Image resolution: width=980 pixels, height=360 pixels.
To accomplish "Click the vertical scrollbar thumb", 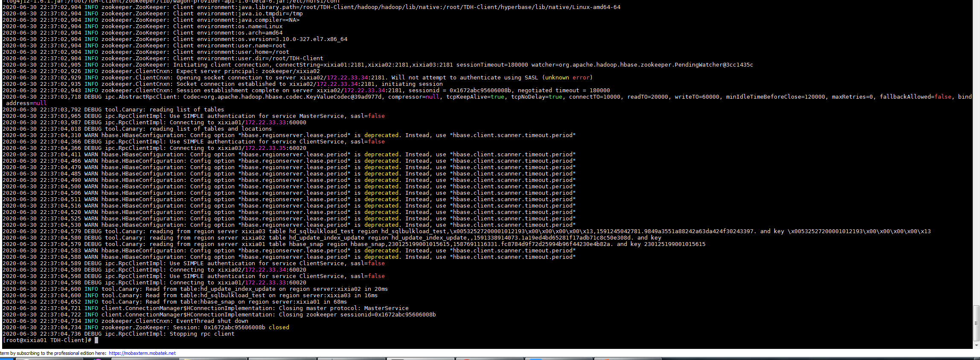I will 976,323.
